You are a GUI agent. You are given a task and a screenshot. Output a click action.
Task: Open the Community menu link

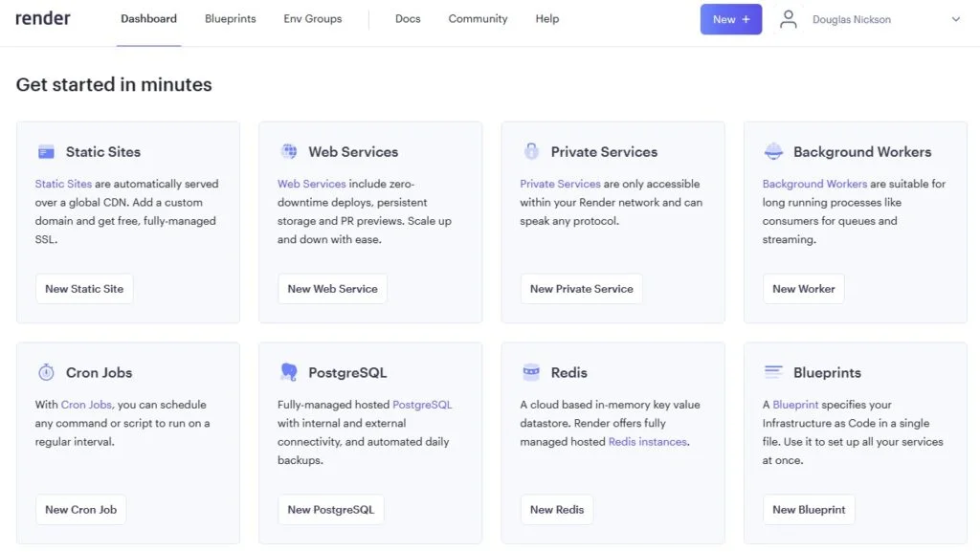(478, 19)
